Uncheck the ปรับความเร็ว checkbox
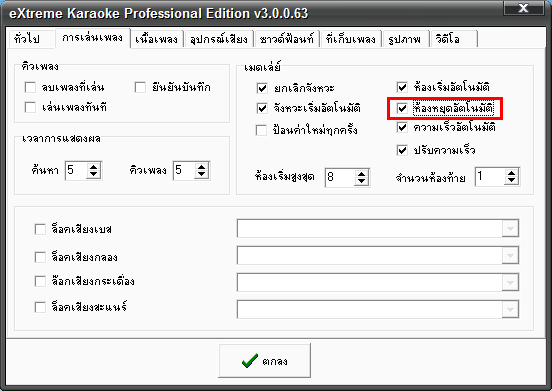This screenshot has width=552, height=391. click(x=402, y=150)
